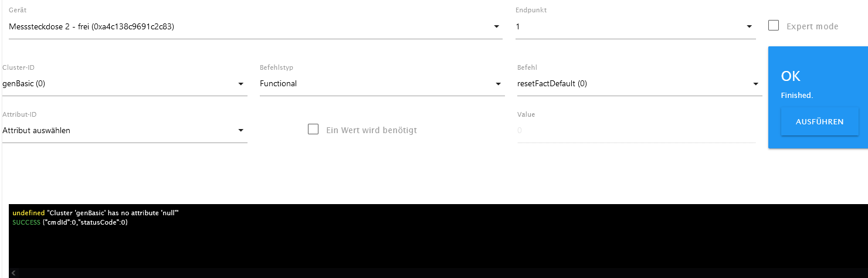Click into the Value input field
Screen dimensions: 868x278
[x=635, y=130]
